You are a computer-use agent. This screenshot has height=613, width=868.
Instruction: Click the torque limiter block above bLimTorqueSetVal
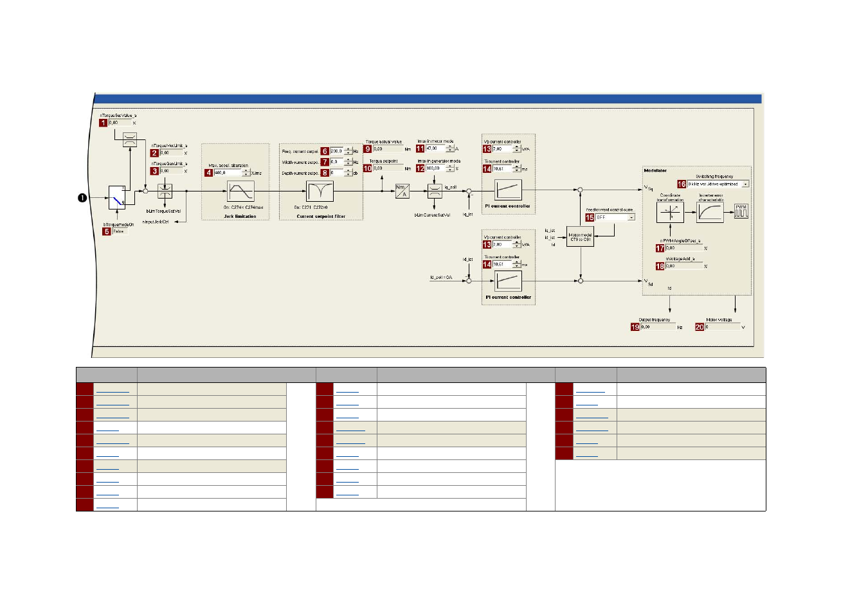point(165,191)
